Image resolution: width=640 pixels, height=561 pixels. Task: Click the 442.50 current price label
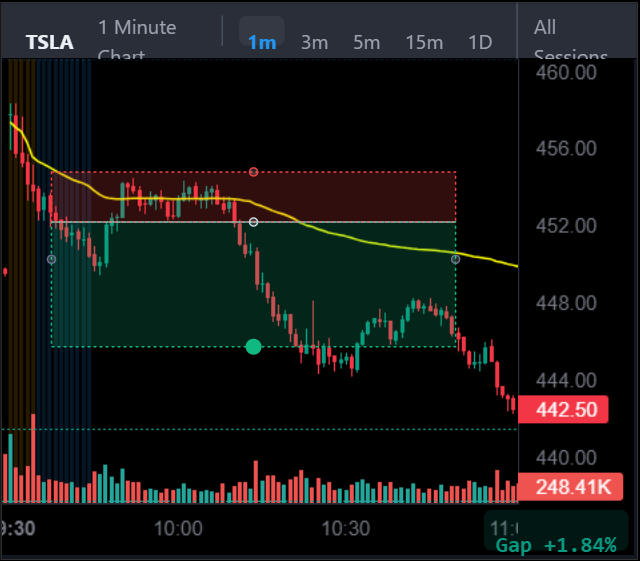pyautogui.click(x=563, y=409)
